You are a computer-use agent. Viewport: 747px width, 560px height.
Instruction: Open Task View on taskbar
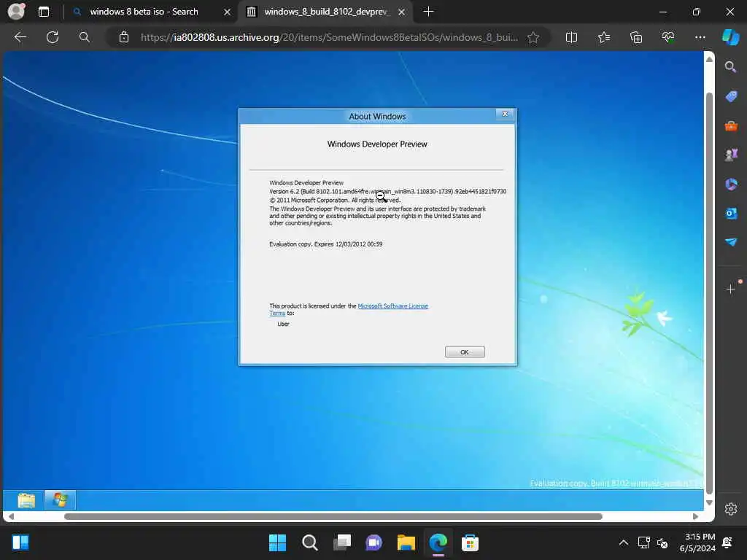[342, 542]
